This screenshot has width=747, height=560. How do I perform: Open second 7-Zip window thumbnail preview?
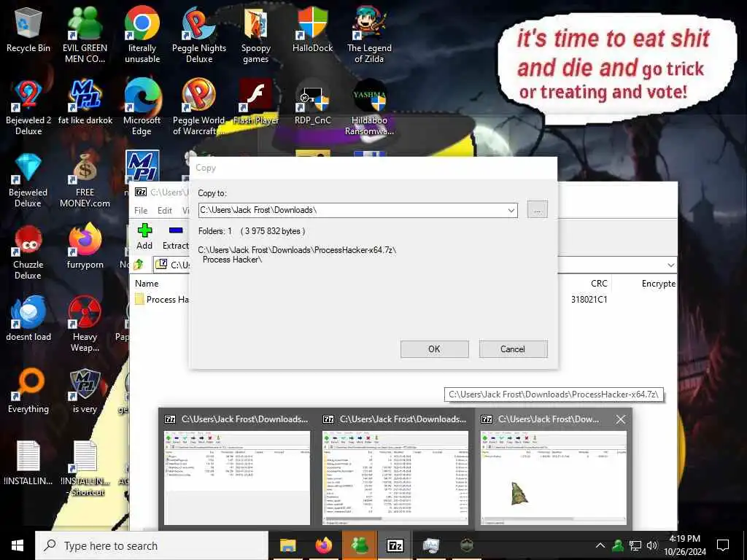[395, 469]
